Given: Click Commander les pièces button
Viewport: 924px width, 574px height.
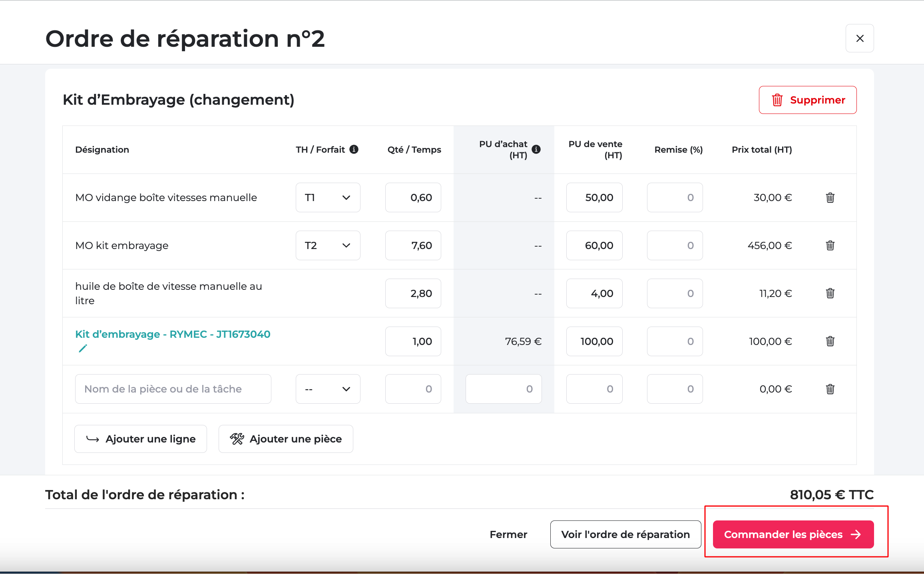Looking at the screenshot, I should click(793, 534).
